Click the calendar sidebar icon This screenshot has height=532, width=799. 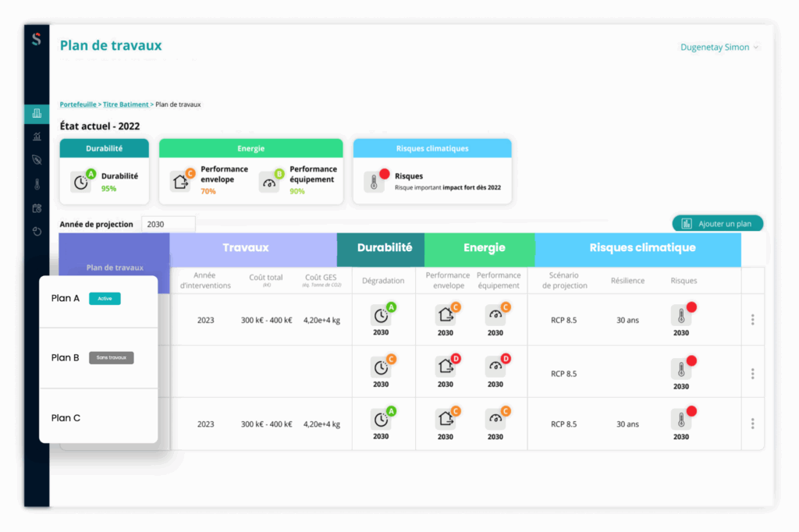click(37, 208)
